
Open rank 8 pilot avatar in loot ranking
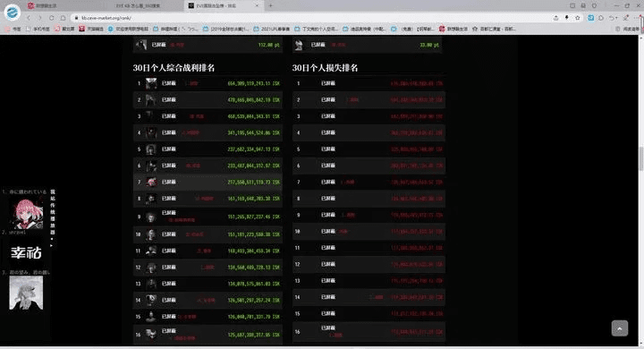point(151,199)
